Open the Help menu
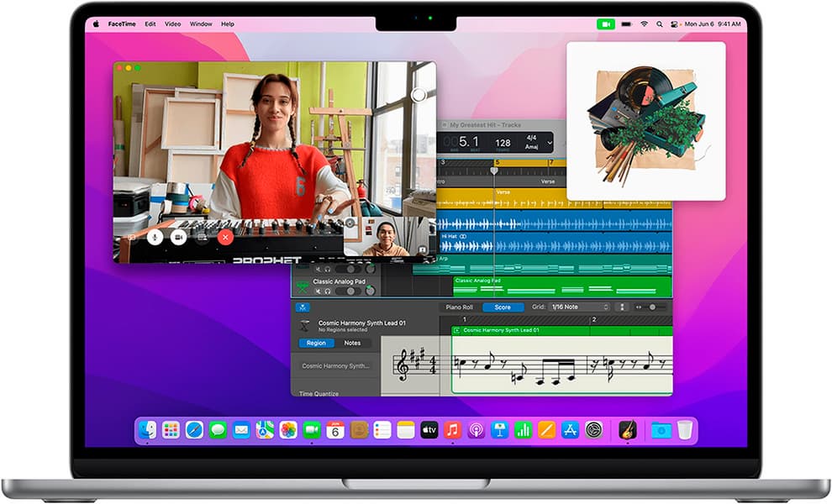Viewport: 832px width, 504px height. tap(228, 24)
